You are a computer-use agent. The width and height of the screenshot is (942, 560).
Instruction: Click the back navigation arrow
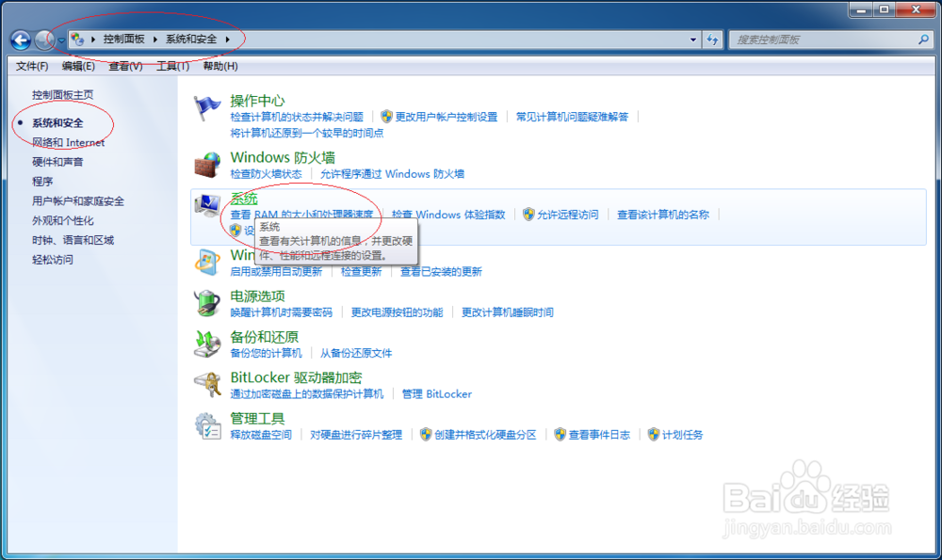point(19,40)
